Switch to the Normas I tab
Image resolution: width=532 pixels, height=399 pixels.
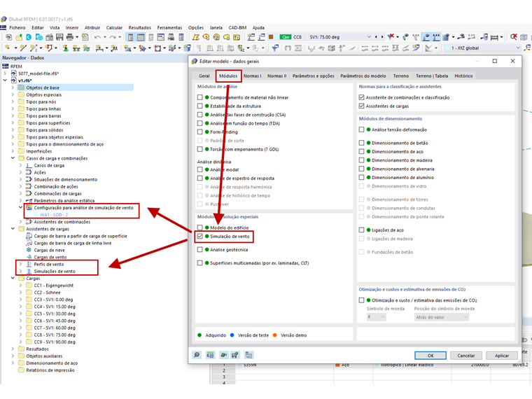pos(253,76)
